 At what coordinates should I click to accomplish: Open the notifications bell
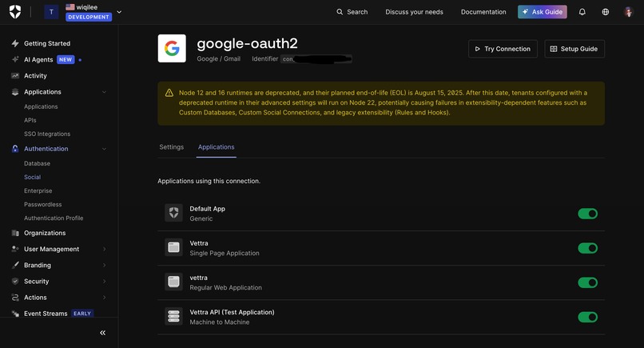click(582, 12)
